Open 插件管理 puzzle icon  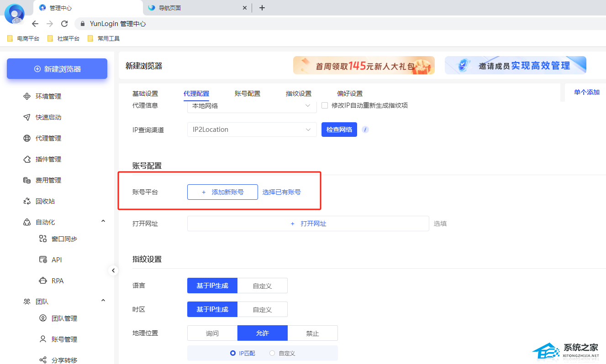pos(27,159)
